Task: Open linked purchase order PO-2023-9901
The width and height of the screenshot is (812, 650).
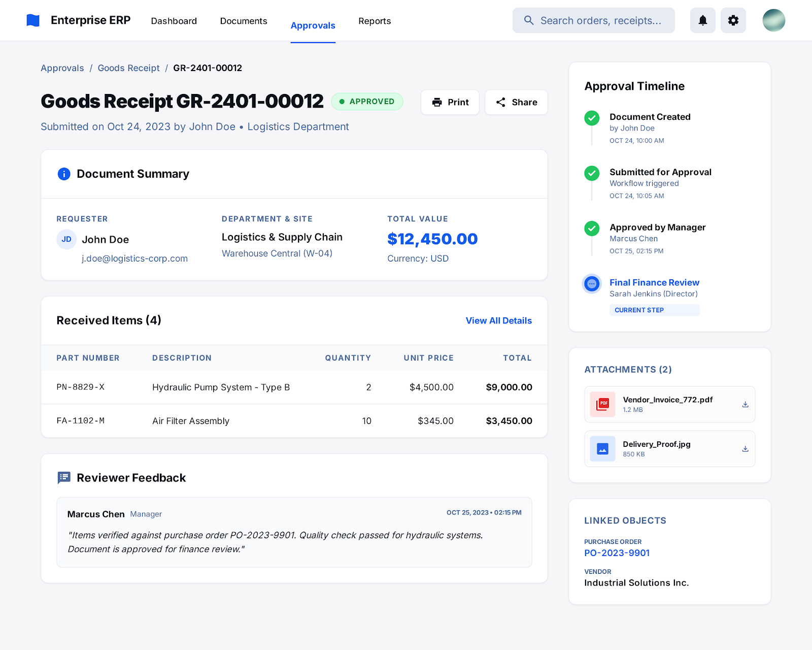Action: [617, 553]
